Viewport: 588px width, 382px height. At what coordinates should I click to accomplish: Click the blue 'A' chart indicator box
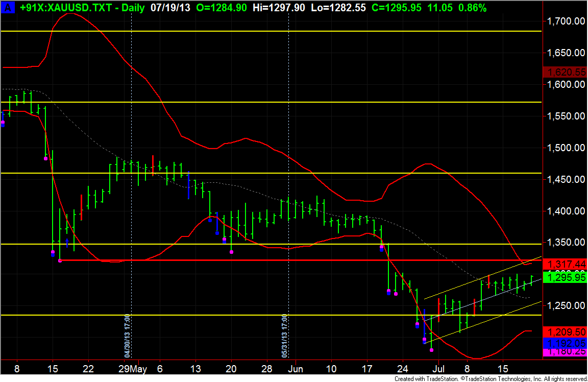(8, 7)
